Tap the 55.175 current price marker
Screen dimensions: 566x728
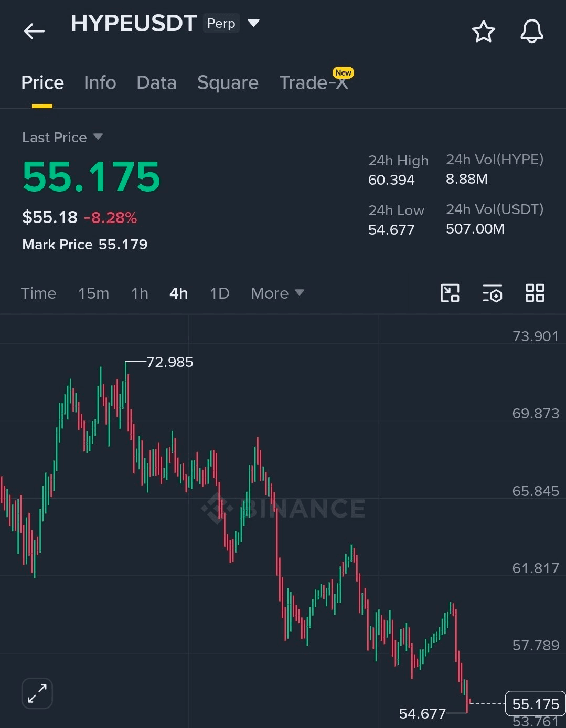535,704
